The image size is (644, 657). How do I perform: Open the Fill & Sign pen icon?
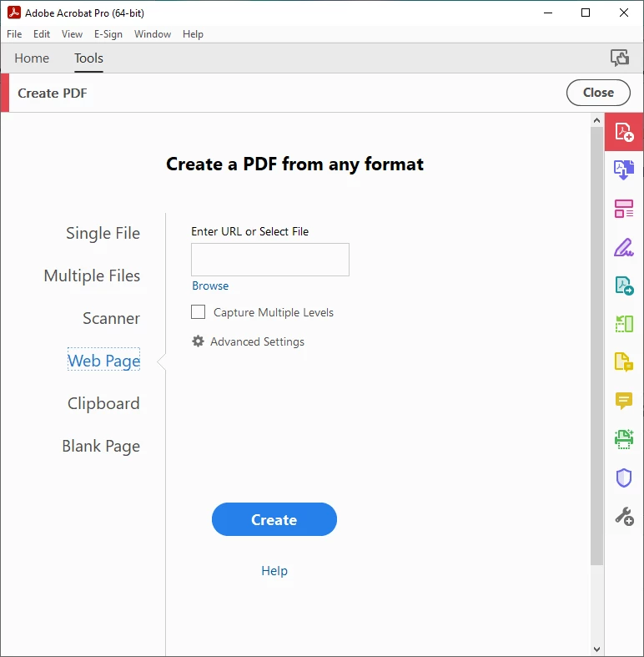click(x=624, y=247)
